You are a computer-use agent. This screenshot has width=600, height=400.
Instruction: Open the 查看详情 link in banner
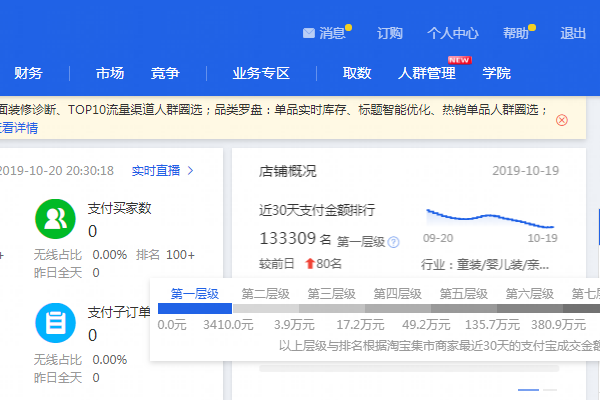coord(18,128)
